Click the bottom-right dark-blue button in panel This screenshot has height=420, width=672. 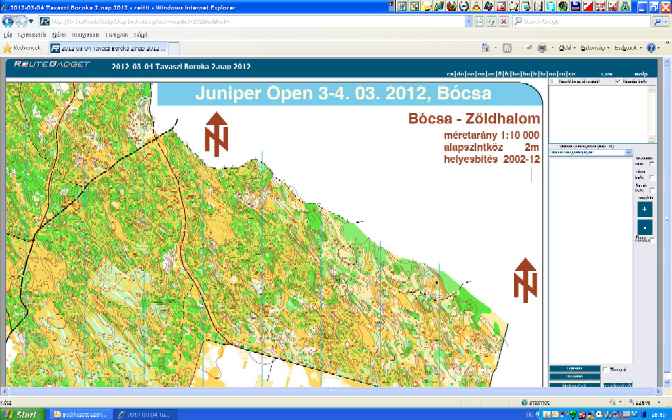click(618, 385)
